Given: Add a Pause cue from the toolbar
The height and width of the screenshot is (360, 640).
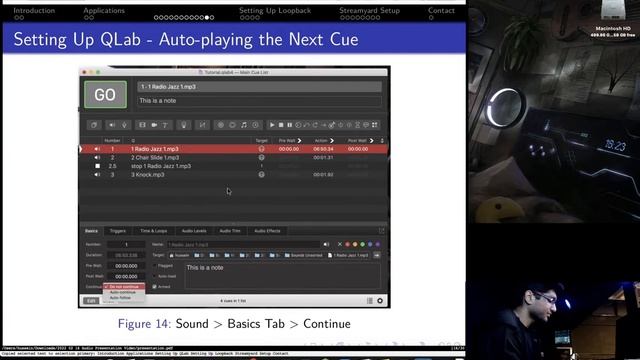Looking at the screenshot, I should (289, 125).
